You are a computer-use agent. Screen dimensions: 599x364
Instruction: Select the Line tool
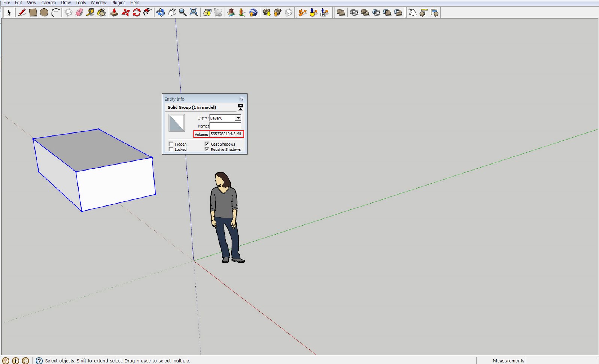click(22, 12)
